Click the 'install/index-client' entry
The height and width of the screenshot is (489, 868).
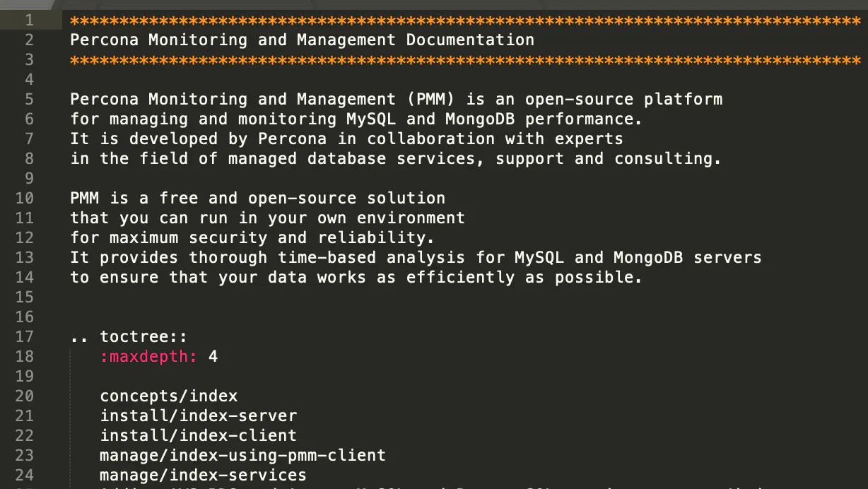[198, 435]
